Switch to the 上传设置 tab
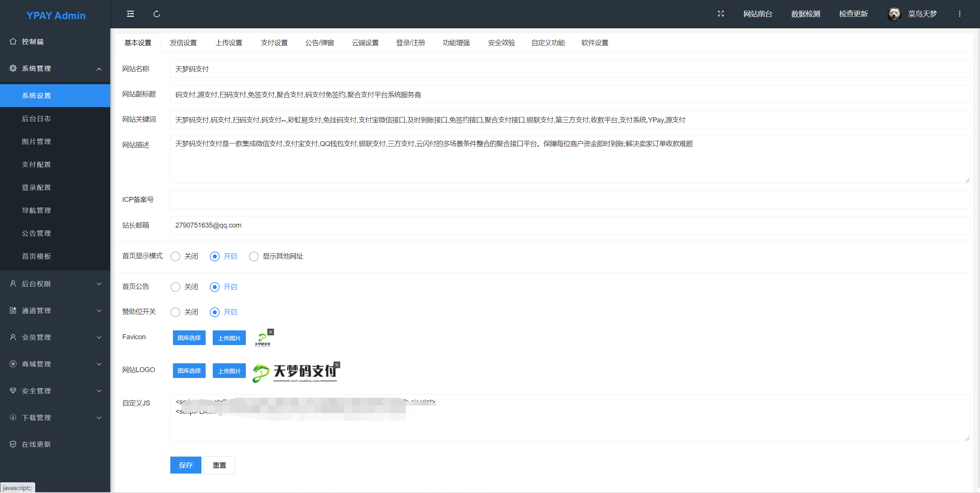 point(229,43)
